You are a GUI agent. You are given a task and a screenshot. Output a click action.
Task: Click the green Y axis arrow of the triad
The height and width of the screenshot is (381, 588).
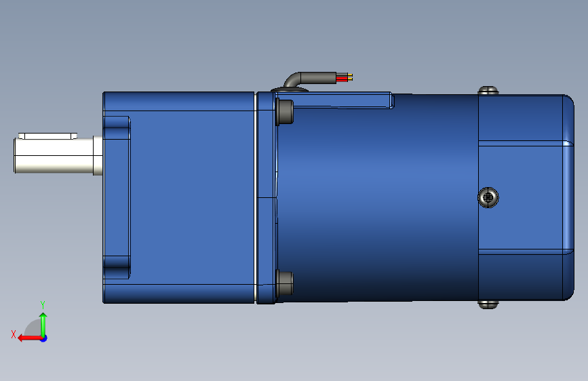43,325
